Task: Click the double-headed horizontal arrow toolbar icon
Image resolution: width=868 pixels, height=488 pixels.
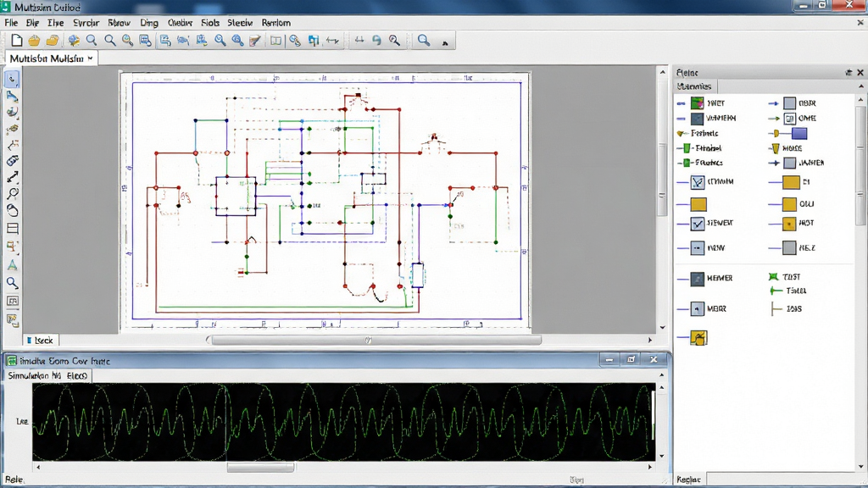Action: click(x=332, y=41)
